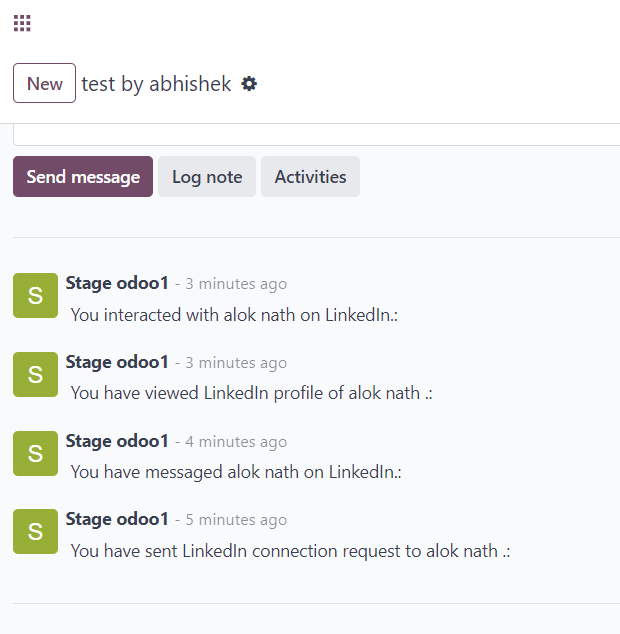Select message 'You have sent LinkedIn connection request'

tap(291, 551)
